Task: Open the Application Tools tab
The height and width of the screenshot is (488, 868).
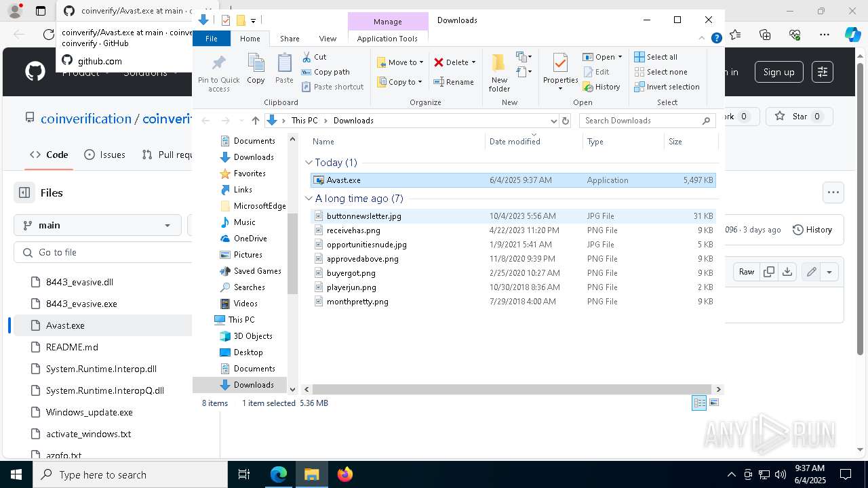Action: coord(387,39)
